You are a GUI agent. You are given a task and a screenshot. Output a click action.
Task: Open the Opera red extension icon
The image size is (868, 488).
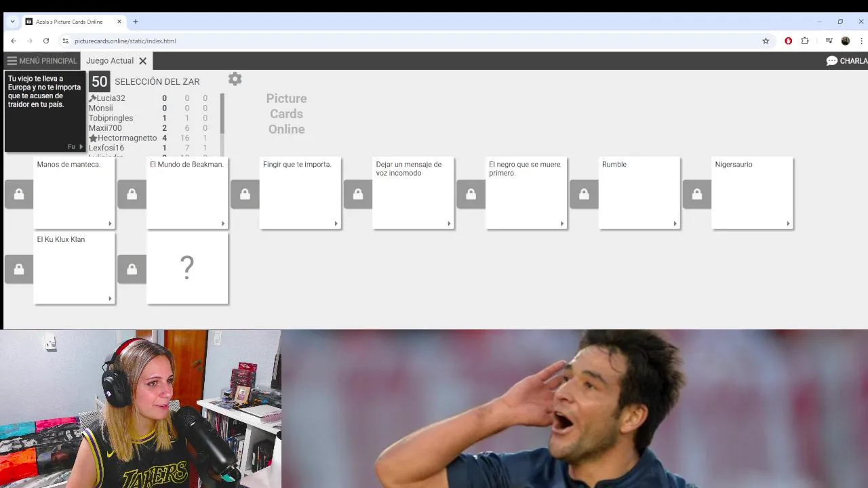[x=788, y=41]
